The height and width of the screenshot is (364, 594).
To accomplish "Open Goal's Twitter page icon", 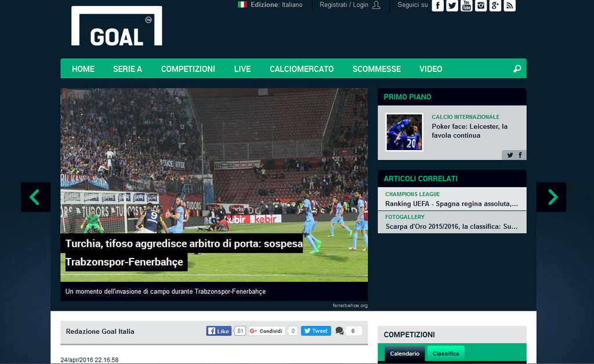I will (x=452, y=6).
